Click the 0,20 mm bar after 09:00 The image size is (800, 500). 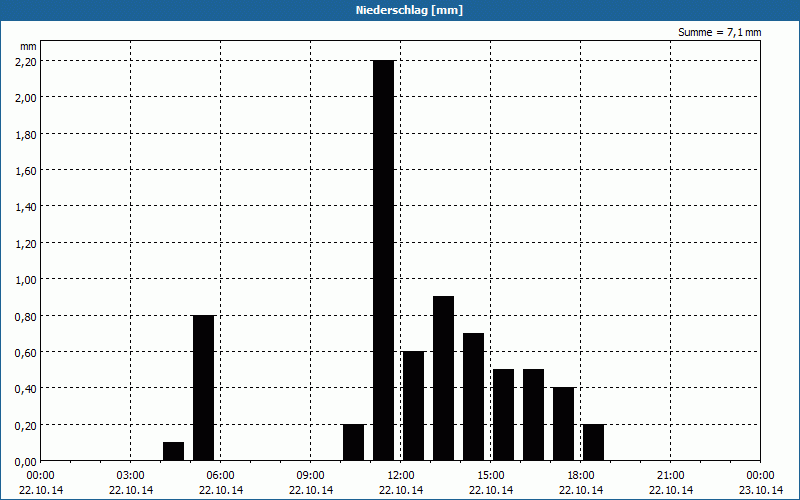point(354,442)
